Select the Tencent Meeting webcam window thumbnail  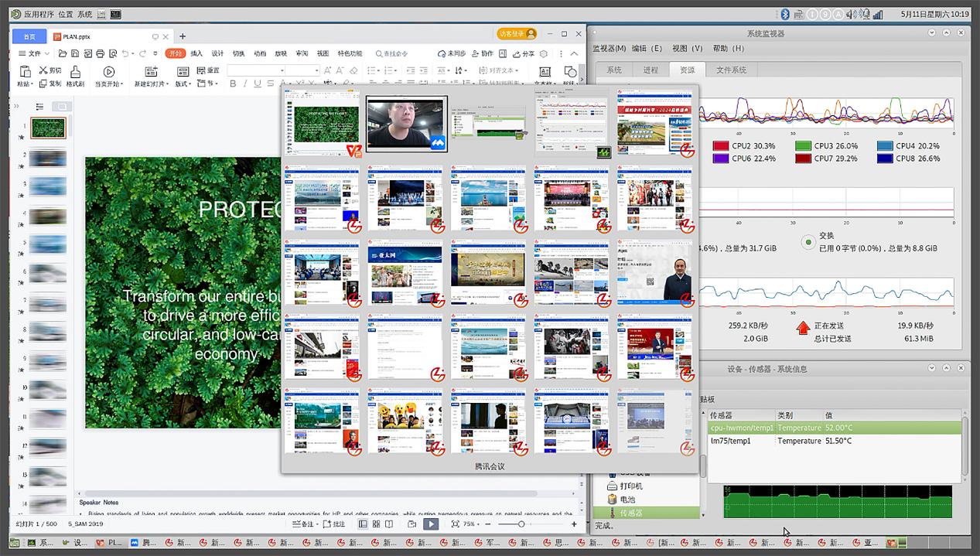pyautogui.click(x=406, y=124)
